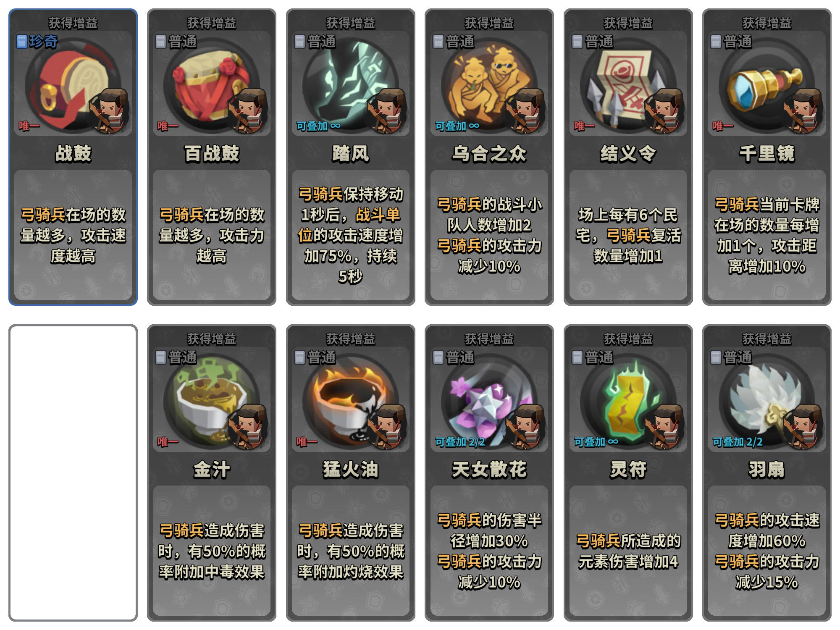Click the empty white card slot

[x=73, y=472]
